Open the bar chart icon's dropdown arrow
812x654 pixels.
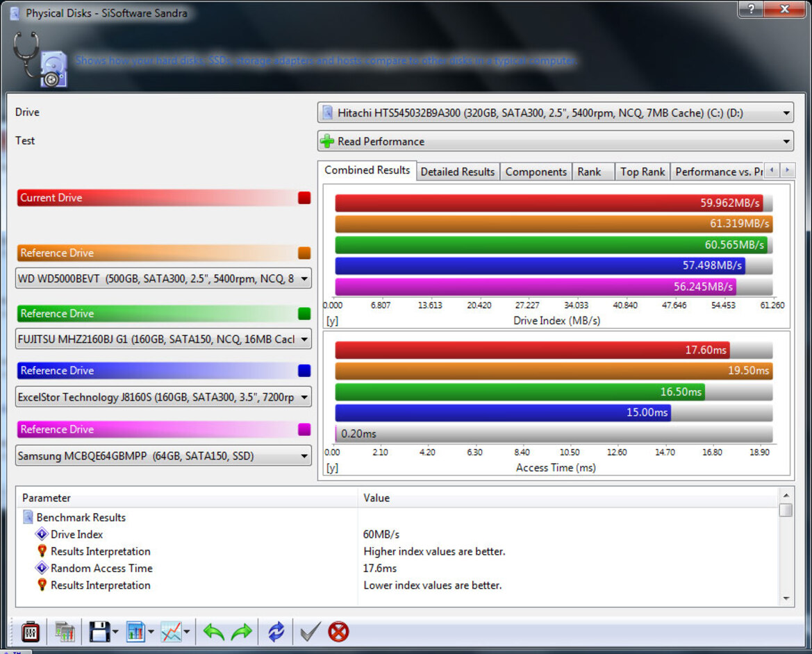coord(151,632)
